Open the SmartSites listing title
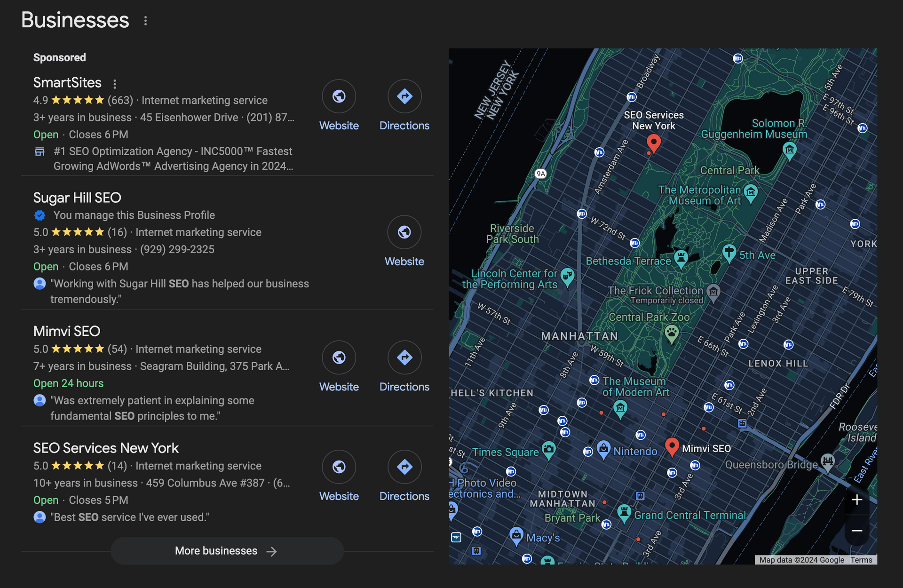The image size is (903, 588). click(x=67, y=83)
